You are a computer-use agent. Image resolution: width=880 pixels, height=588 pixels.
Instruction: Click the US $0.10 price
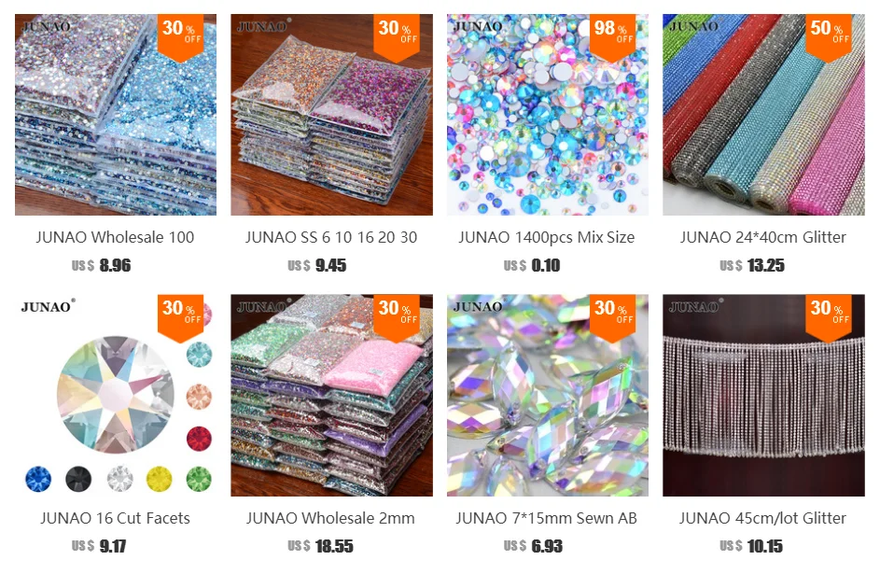(x=532, y=265)
